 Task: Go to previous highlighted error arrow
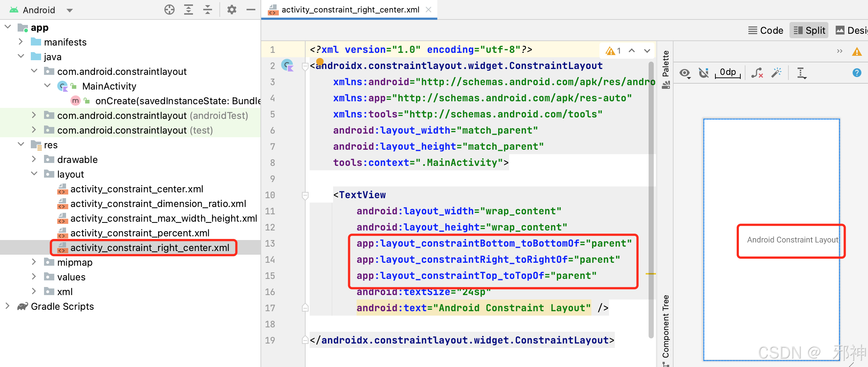632,51
